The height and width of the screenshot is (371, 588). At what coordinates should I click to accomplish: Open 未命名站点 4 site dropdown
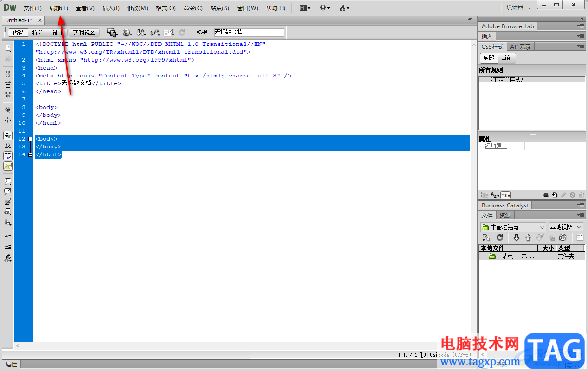513,227
